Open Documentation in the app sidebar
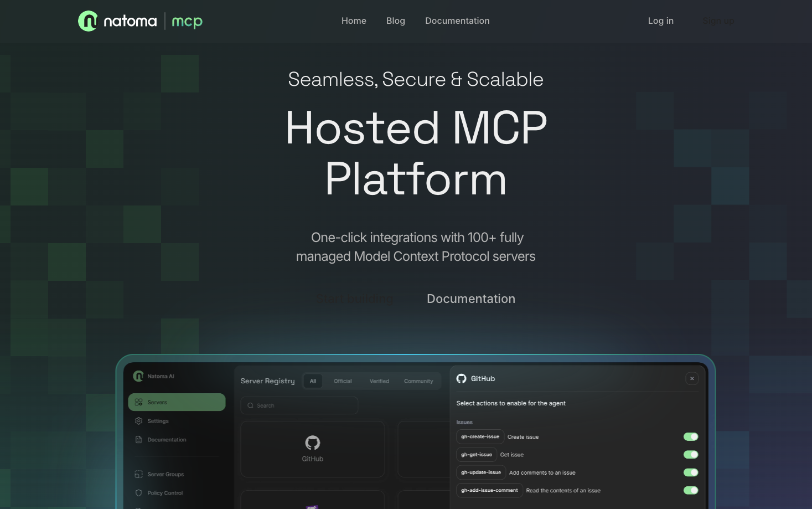812x509 pixels. (167, 440)
